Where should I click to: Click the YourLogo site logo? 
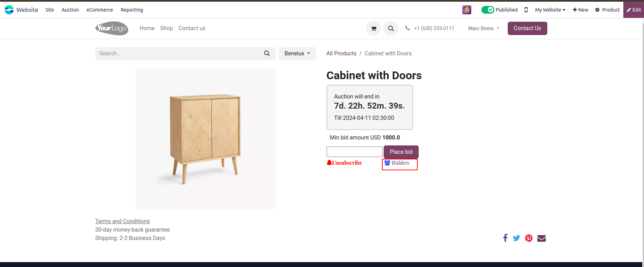[x=112, y=28]
